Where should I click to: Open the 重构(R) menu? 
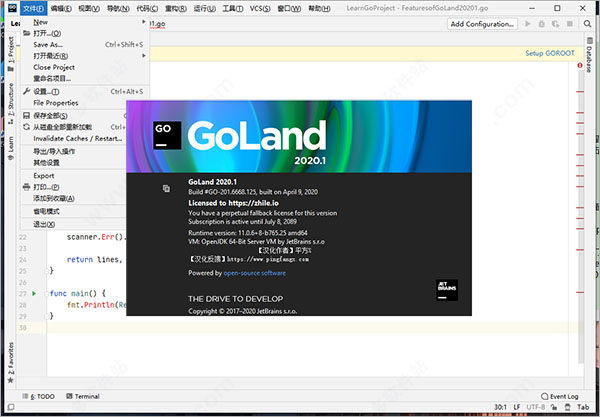176,8
